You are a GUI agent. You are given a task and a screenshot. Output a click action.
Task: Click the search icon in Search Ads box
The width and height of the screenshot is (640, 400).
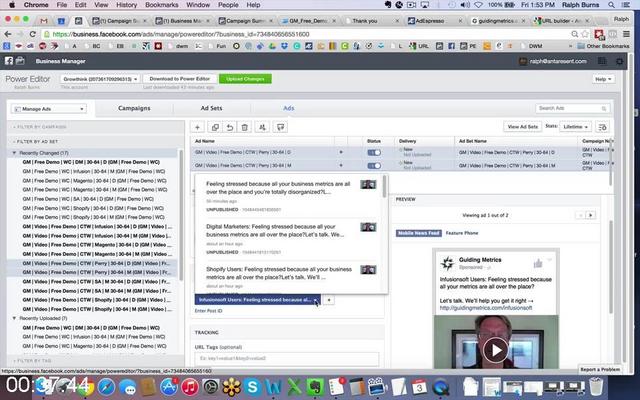(x=604, y=109)
